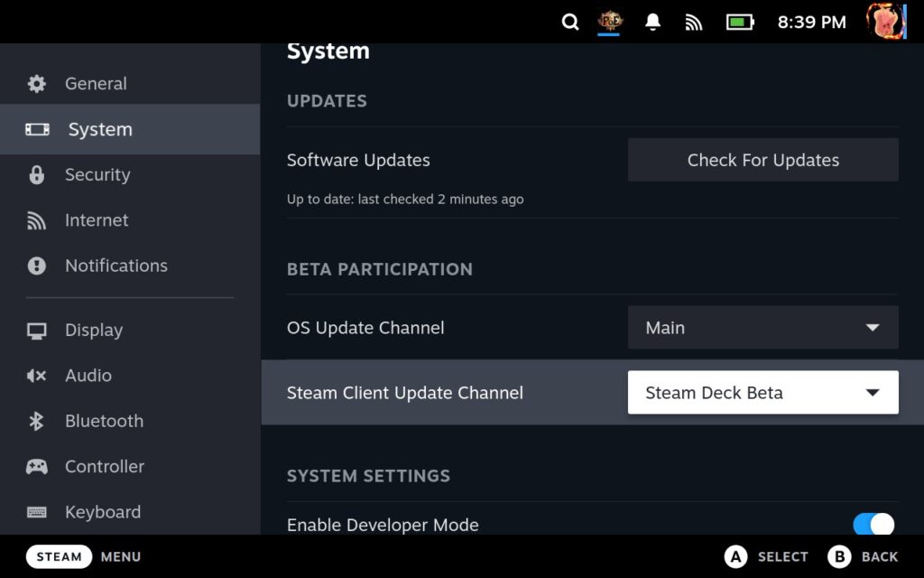Image resolution: width=924 pixels, height=578 pixels.
Task: Open the notifications bell icon
Action: click(x=652, y=22)
